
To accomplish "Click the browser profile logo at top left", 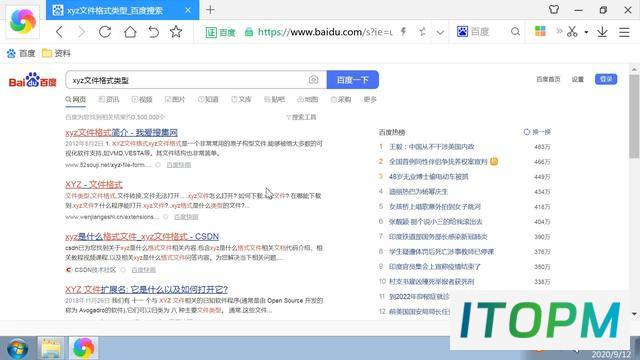I will pyautogui.click(x=22, y=21).
